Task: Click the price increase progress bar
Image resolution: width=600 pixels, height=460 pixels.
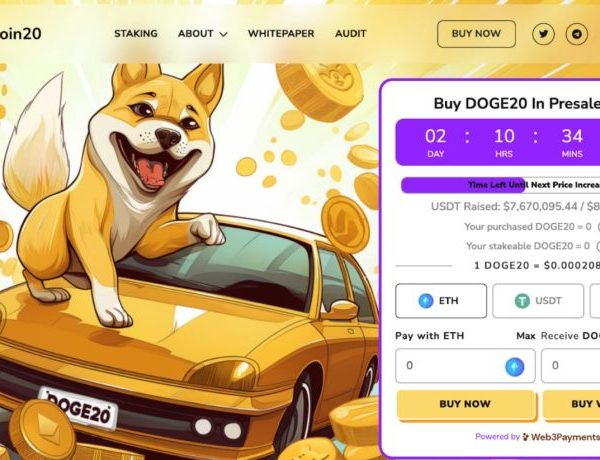Action: pos(500,185)
